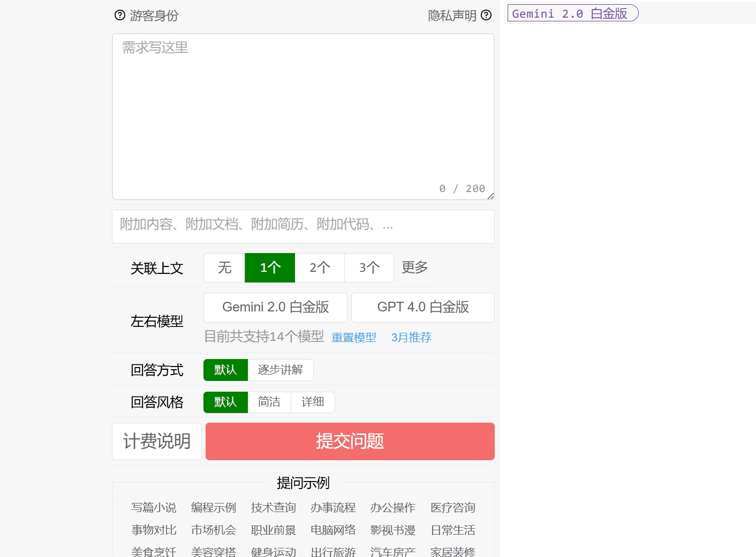The width and height of the screenshot is (756, 557).
Task: Open 计费说明 billing information
Action: 156,441
